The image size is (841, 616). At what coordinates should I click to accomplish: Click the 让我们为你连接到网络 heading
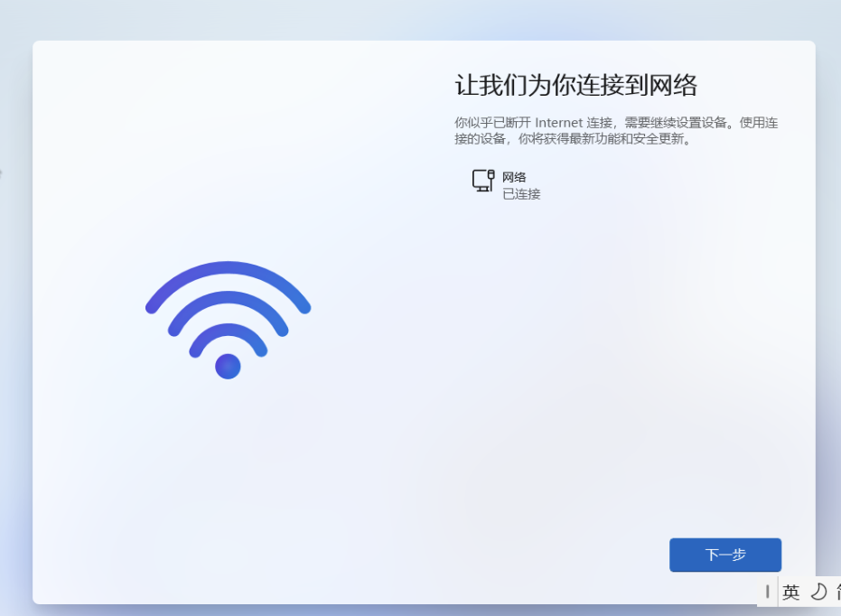[575, 86]
